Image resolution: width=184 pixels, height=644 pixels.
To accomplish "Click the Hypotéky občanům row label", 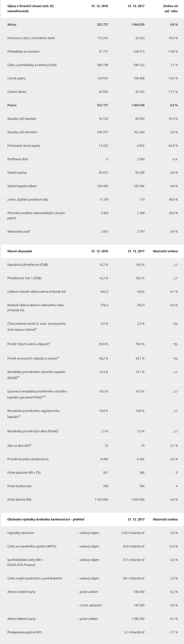I will tap(21, 533).
